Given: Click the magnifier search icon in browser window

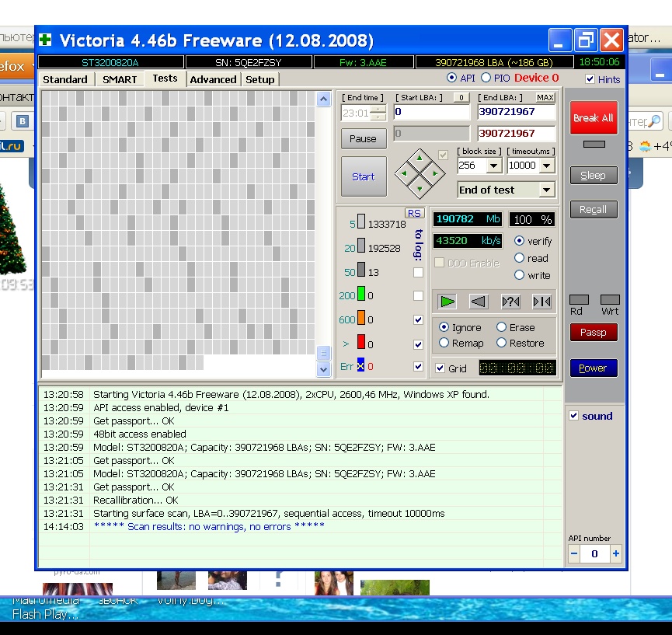Looking at the screenshot, I should pos(654,122).
